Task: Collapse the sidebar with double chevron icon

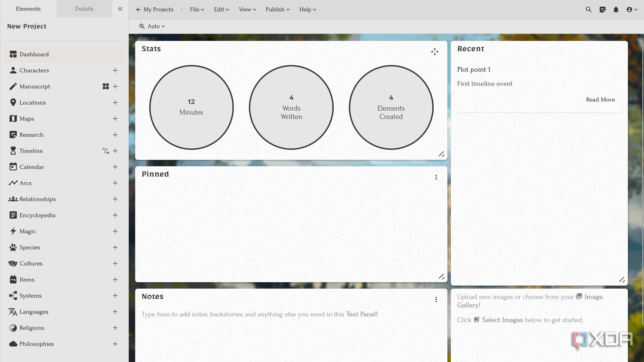Action: coord(120,9)
